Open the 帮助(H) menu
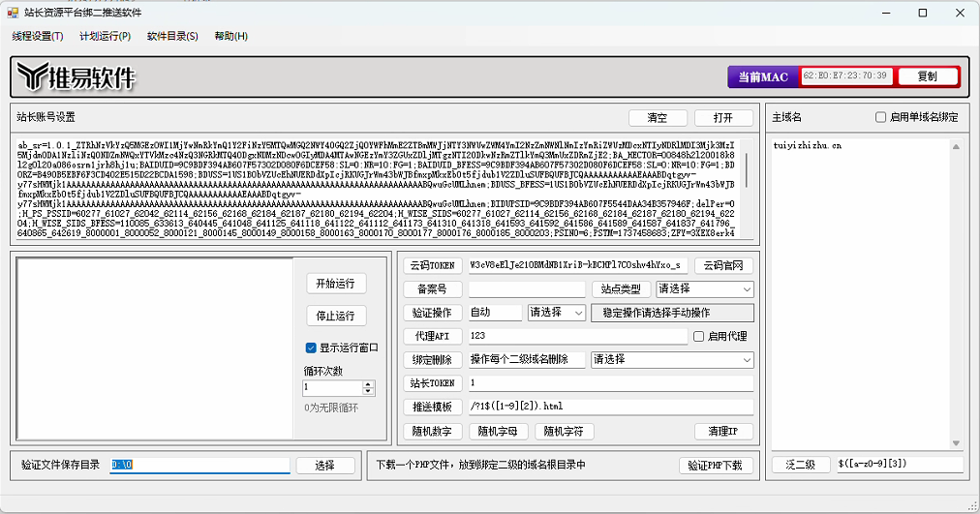The width and height of the screenshot is (980, 514). click(x=231, y=36)
